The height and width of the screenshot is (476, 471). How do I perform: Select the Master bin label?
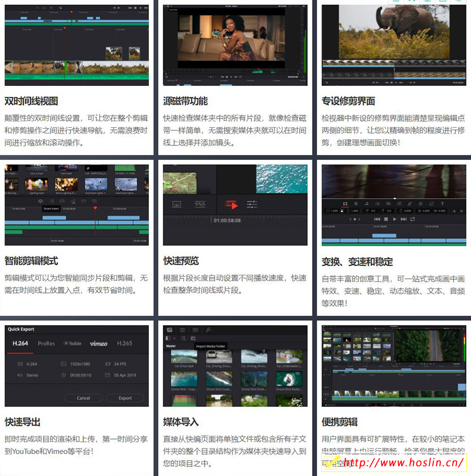(171, 346)
